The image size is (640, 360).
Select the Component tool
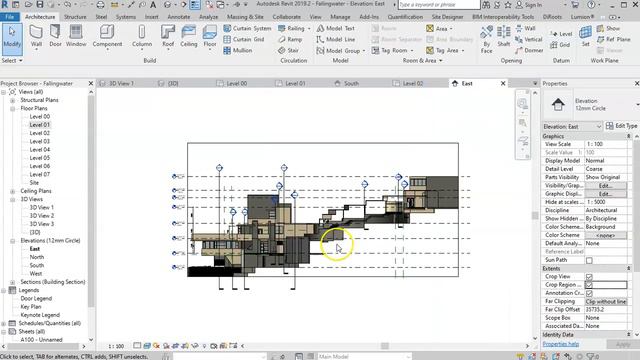[x=107, y=37]
